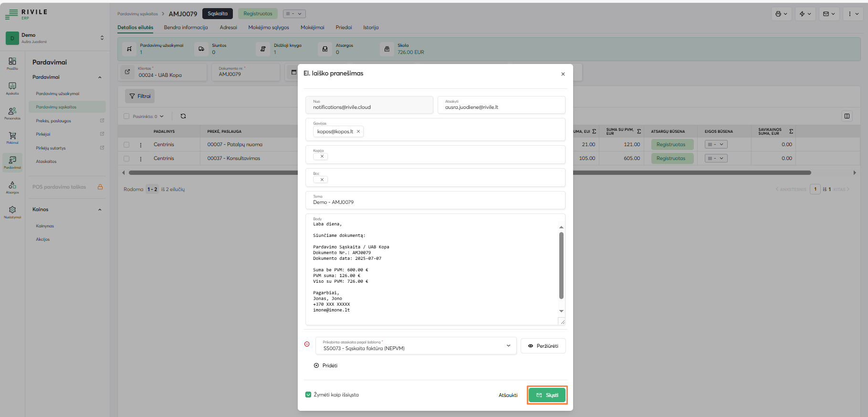The width and height of the screenshot is (868, 417).
Task: Switch to the Mokėjimai tab
Action: click(x=312, y=27)
